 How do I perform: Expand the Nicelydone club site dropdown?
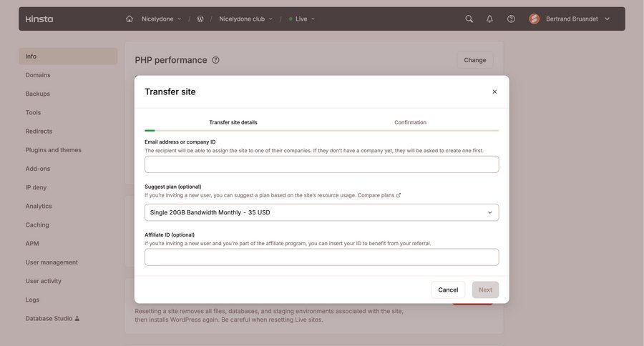click(246, 19)
